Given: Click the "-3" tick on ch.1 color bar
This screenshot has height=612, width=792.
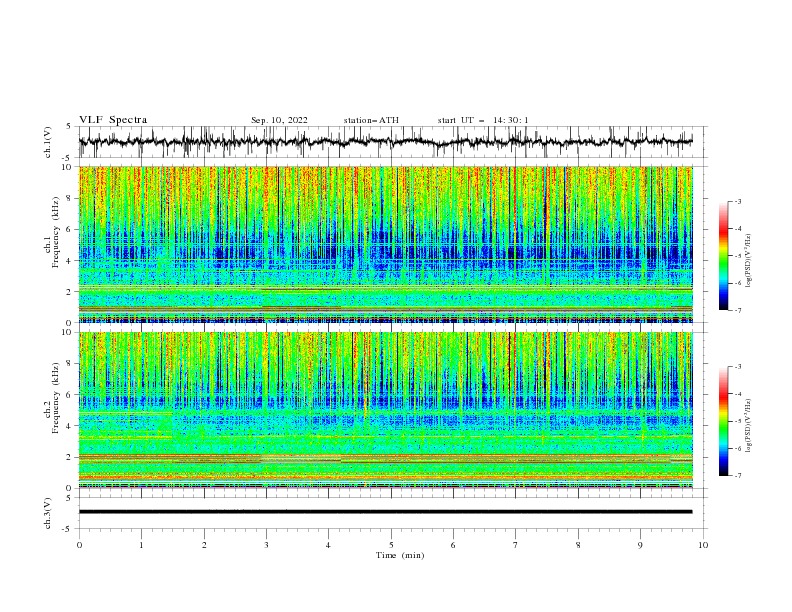Looking at the screenshot, I should tap(738, 202).
